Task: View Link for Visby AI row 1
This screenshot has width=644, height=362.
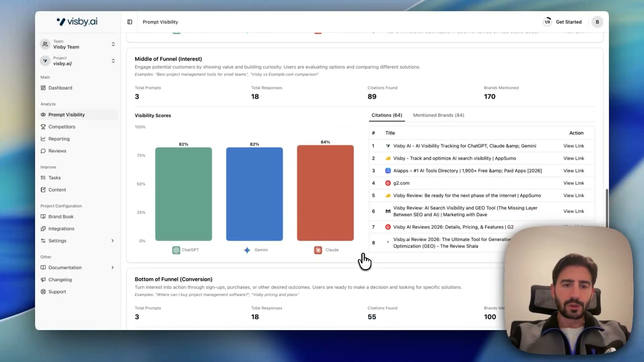Action: [x=574, y=146]
